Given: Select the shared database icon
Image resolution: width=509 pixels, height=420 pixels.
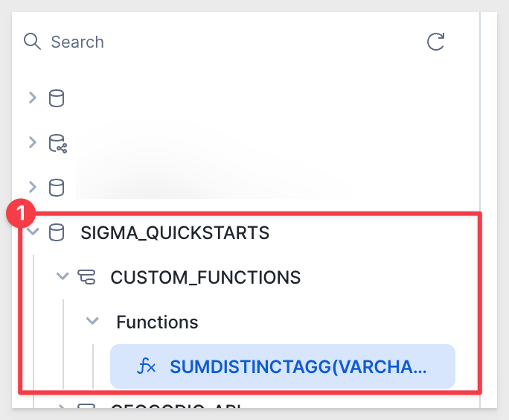Looking at the screenshot, I should coord(58,143).
